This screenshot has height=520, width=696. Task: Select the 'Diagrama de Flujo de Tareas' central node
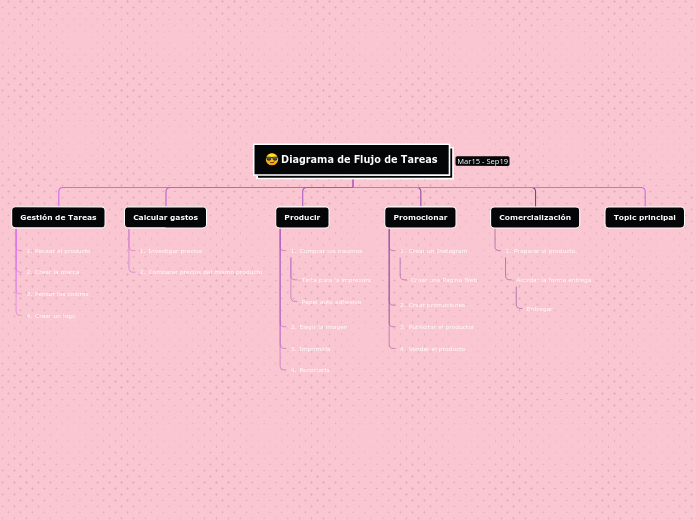tap(352, 159)
